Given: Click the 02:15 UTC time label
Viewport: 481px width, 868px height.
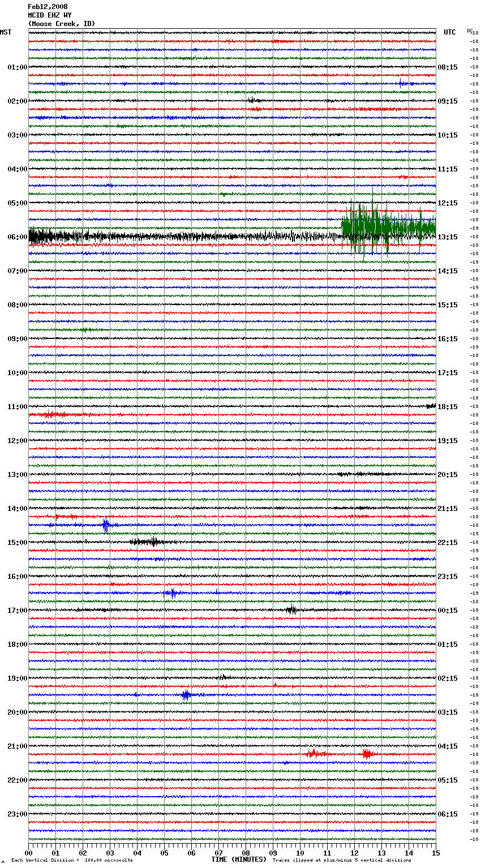Looking at the screenshot, I should (448, 678).
